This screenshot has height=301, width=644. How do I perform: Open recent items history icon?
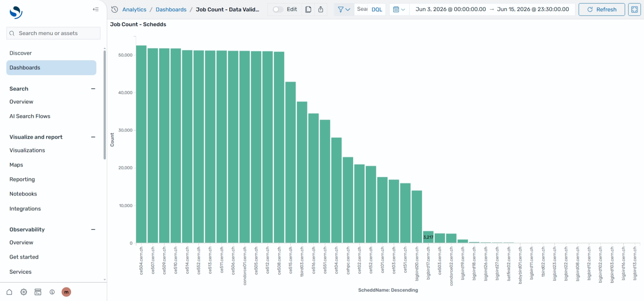pyautogui.click(x=115, y=10)
